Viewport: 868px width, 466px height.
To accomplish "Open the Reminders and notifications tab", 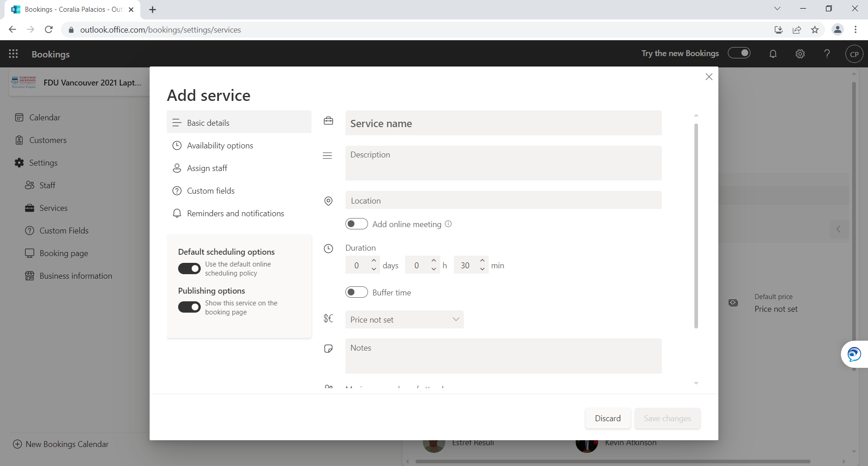I will pyautogui.click(x=235, y=214).
